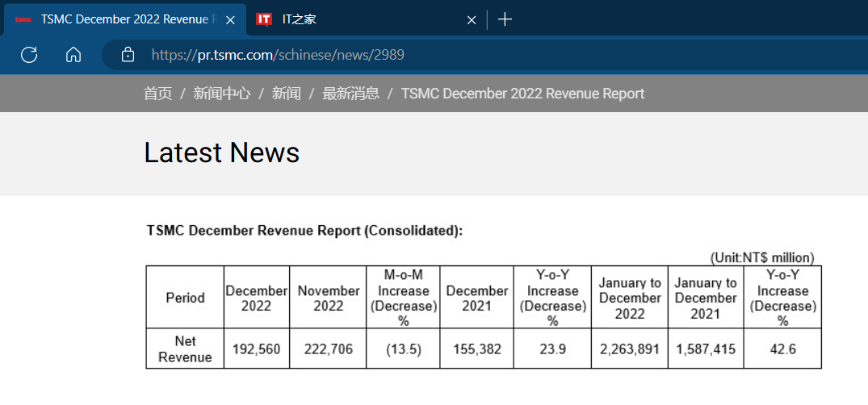Click the M-o-M decrease cell (13.5)
868x405 pixels.
point(403,349)
